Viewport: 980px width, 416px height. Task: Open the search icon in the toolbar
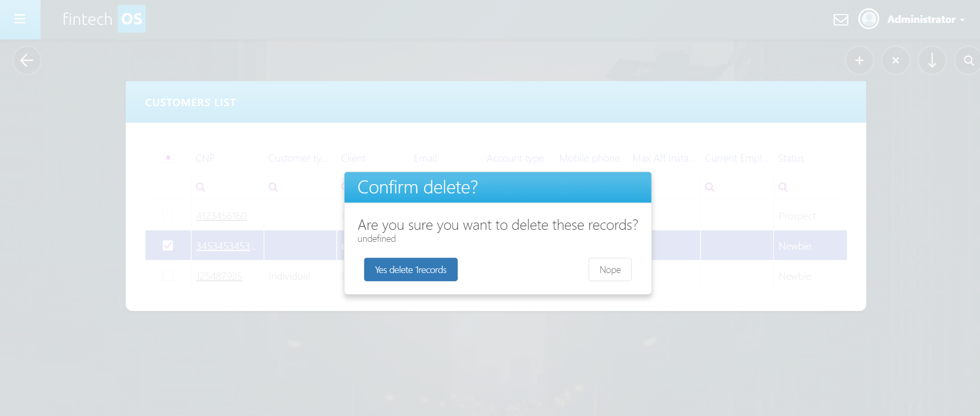click(968, 60)
